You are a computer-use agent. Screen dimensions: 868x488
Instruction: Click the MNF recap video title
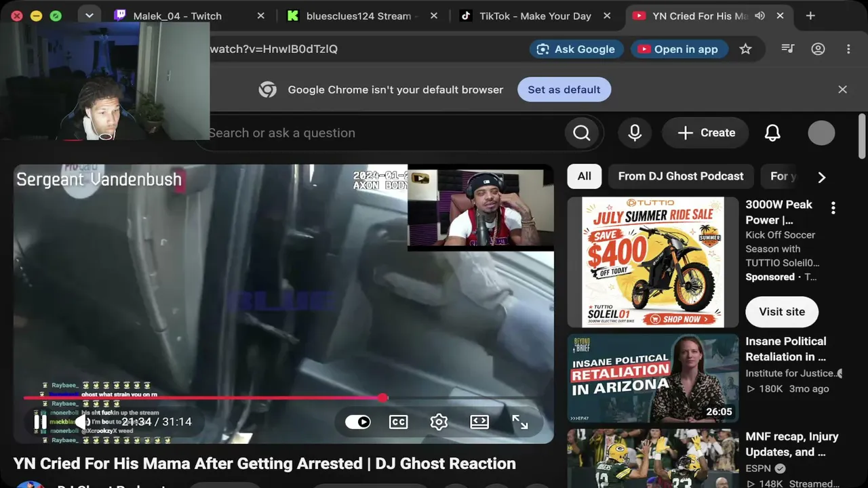pos(792,445)
